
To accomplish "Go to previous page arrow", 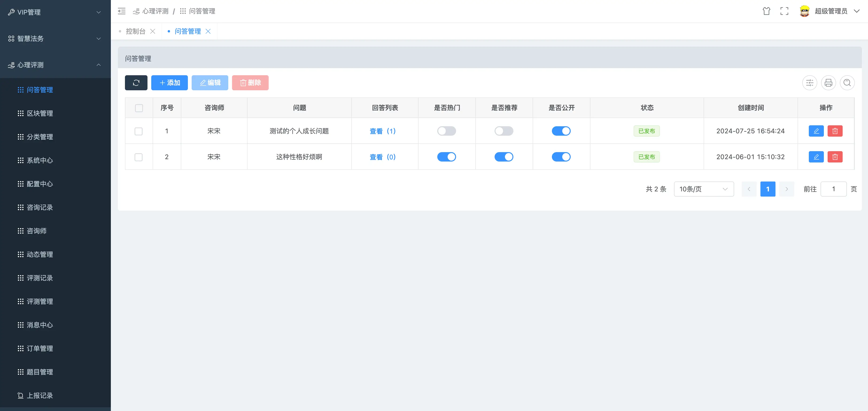I will [749, 189].
